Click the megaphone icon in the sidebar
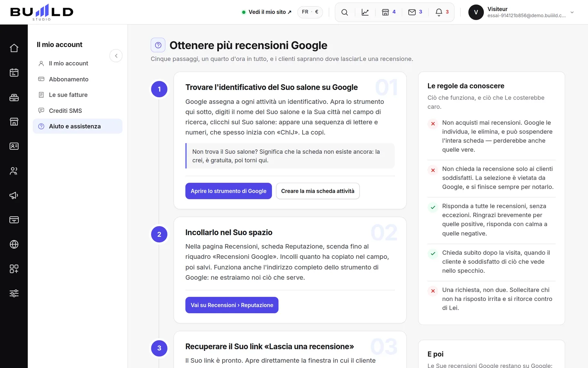The height and width of the screenshot is (368, 588). [14, 195]
